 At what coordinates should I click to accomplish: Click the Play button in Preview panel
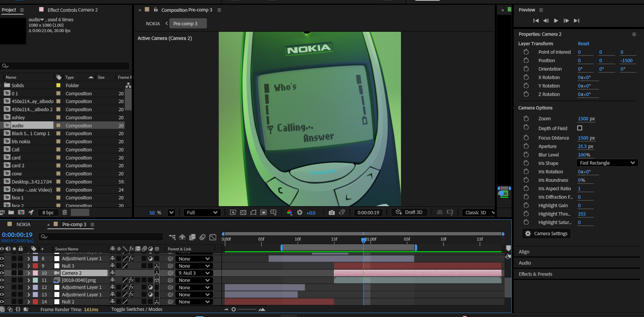point(556,21)
